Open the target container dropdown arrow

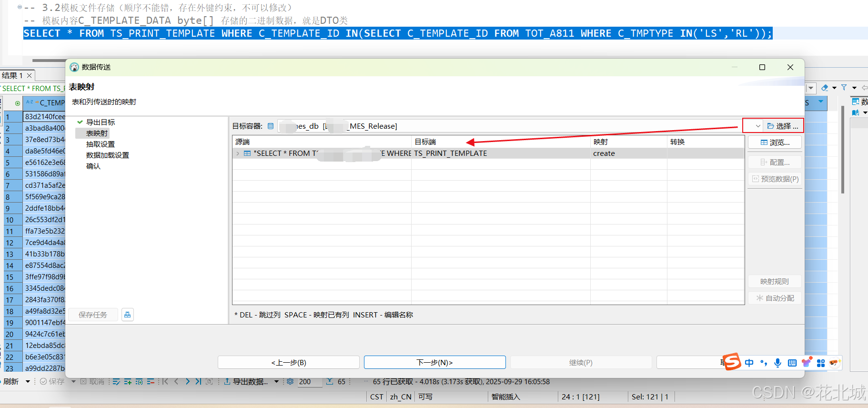(x=758, y=126)
